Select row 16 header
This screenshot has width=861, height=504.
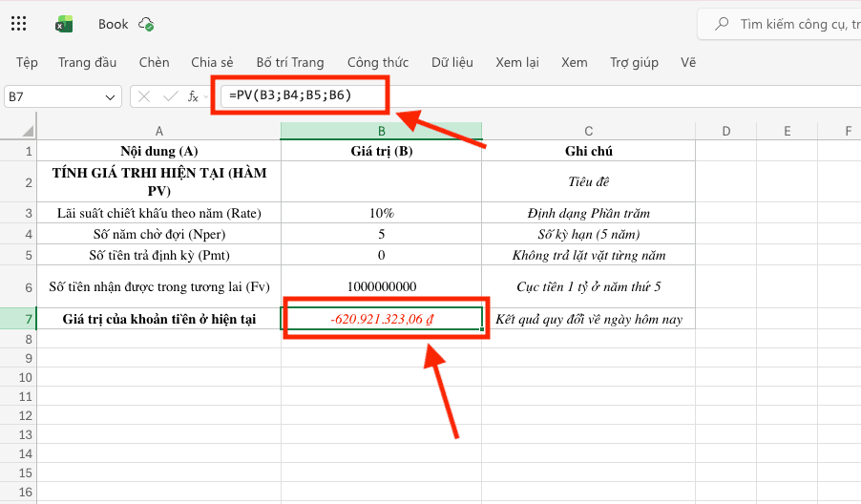(x=18, y=492)
